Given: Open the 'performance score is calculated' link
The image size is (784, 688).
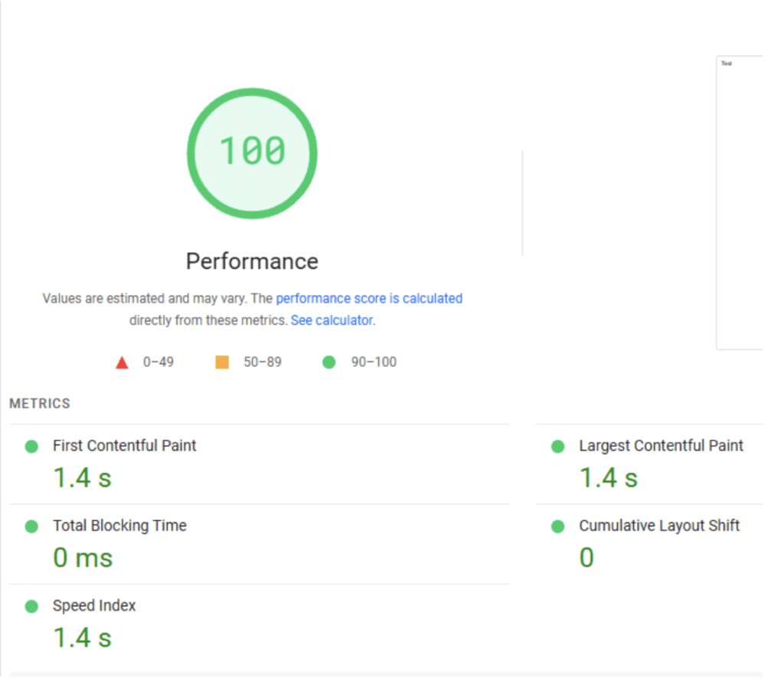Looking at the screenshot, I should coord(369,299).
